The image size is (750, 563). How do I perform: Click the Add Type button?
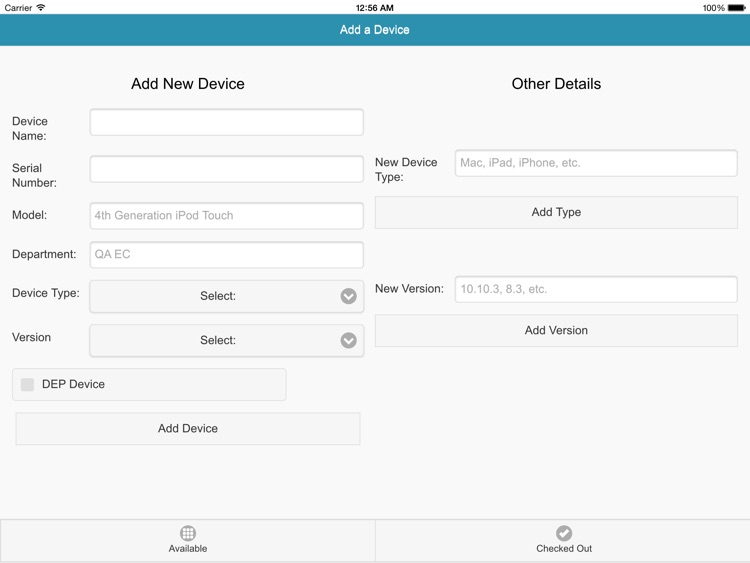point(556,212)
